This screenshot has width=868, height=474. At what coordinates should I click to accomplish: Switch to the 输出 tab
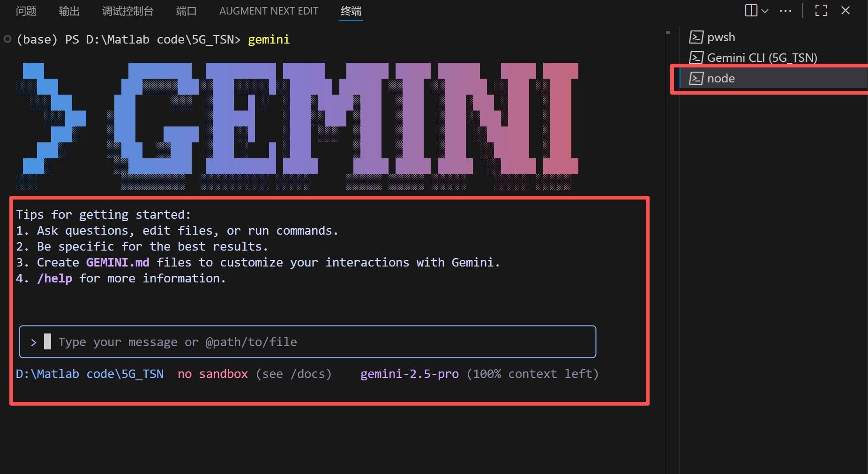tap(69, 11)
